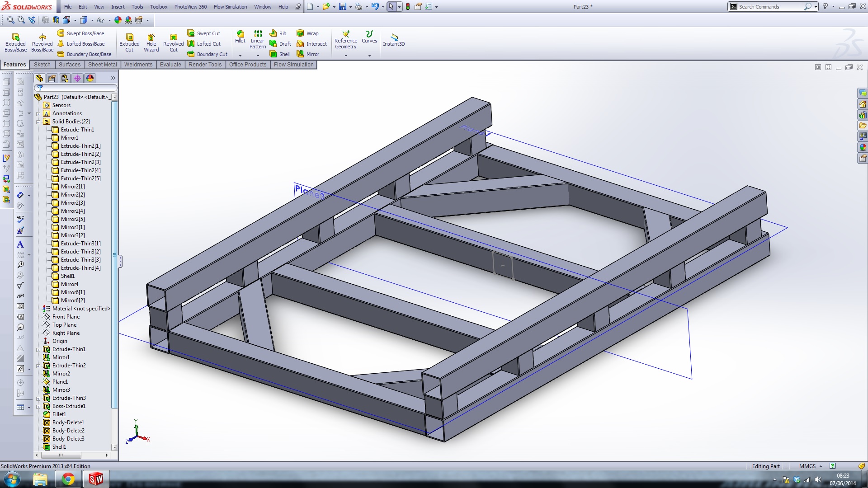The height and width of the screenshot is (488, 868).
Task: Click the Zoom to Fit icon
Action: point(10,20)
